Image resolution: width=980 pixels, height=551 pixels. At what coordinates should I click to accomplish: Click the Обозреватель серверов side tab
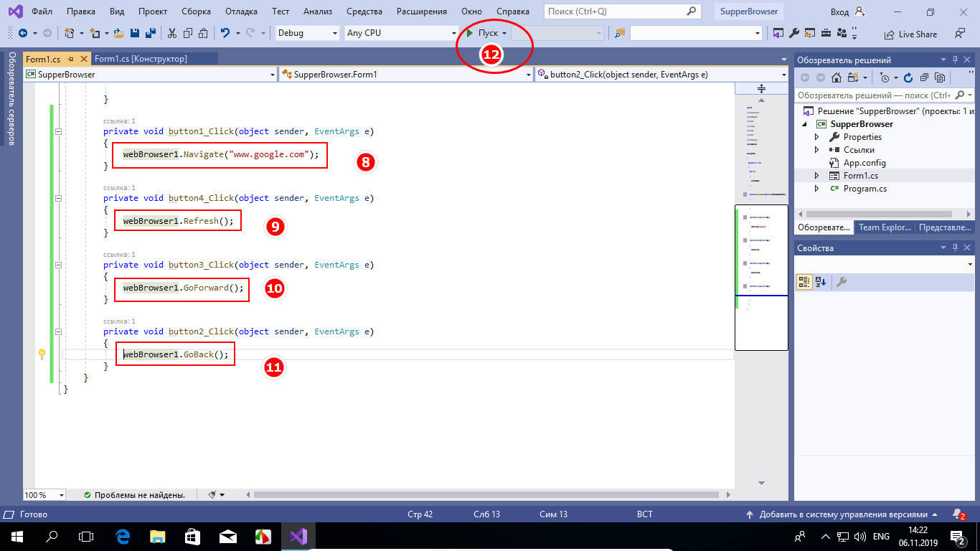click(x=11, y=98)
